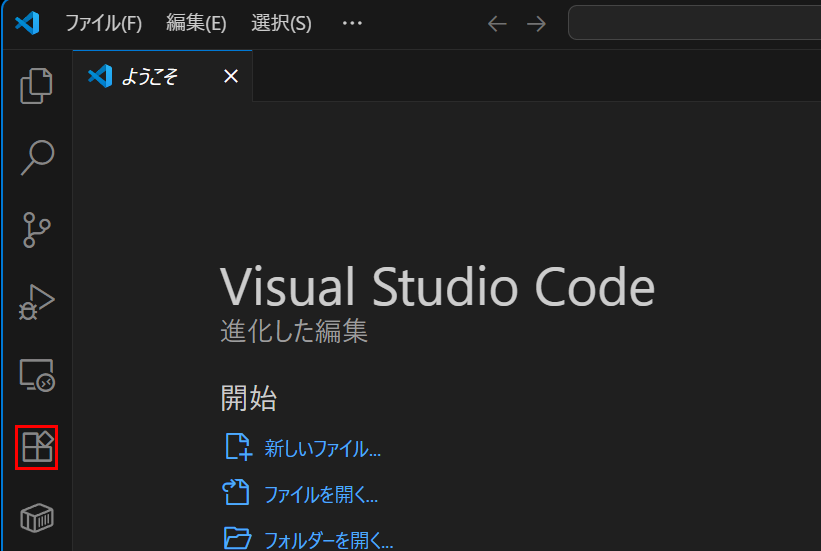Open the Extensions view

[37, 447]
